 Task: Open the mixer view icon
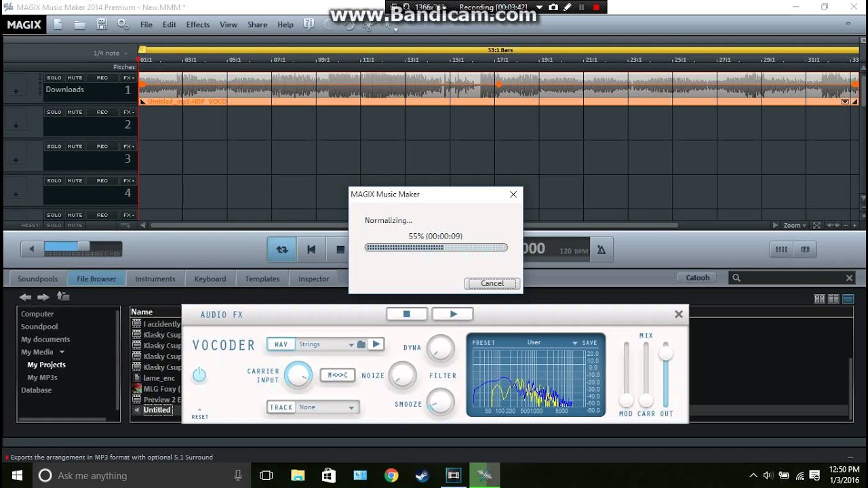click(x=781, y=249)
